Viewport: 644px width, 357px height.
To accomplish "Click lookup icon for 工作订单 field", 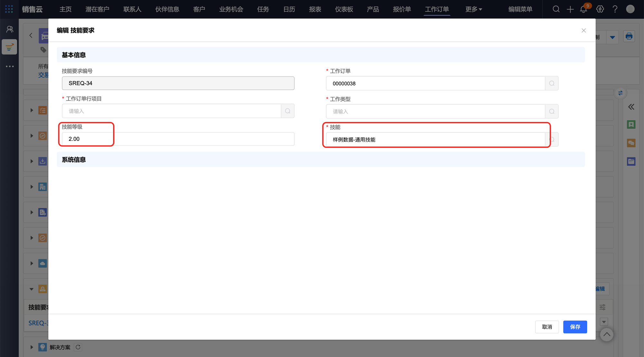I will [x=552, y=84].
